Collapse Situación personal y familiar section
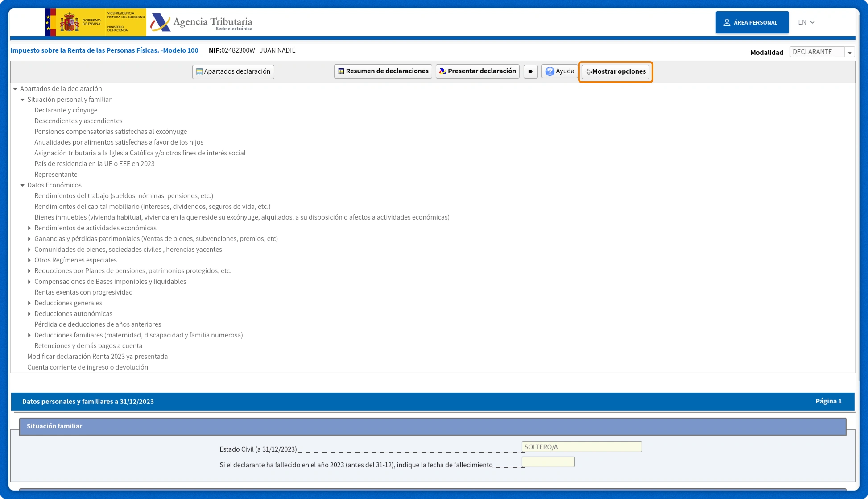Image resolution: width=868 pixels, height=499 pixels. [22, 100]
